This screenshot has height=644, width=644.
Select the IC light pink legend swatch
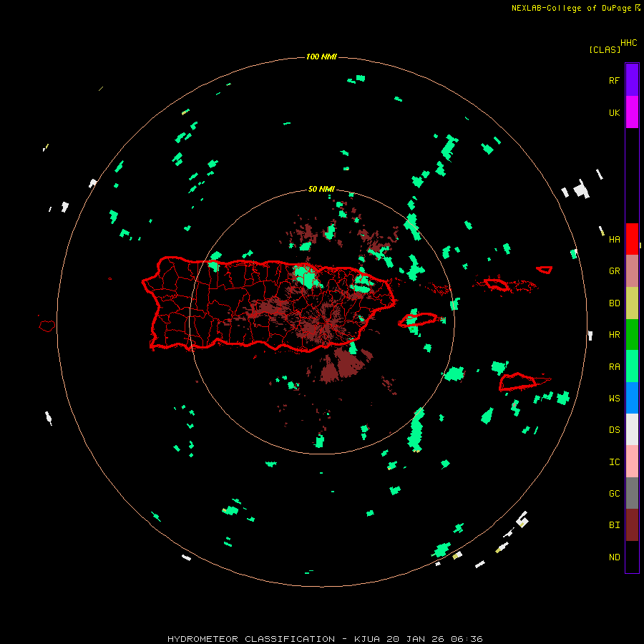point(632,462)
